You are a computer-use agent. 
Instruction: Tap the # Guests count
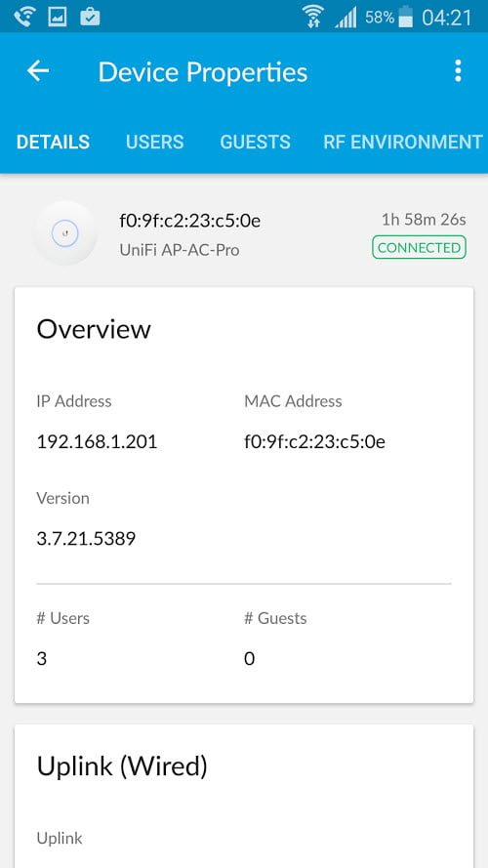pos(250,659)
